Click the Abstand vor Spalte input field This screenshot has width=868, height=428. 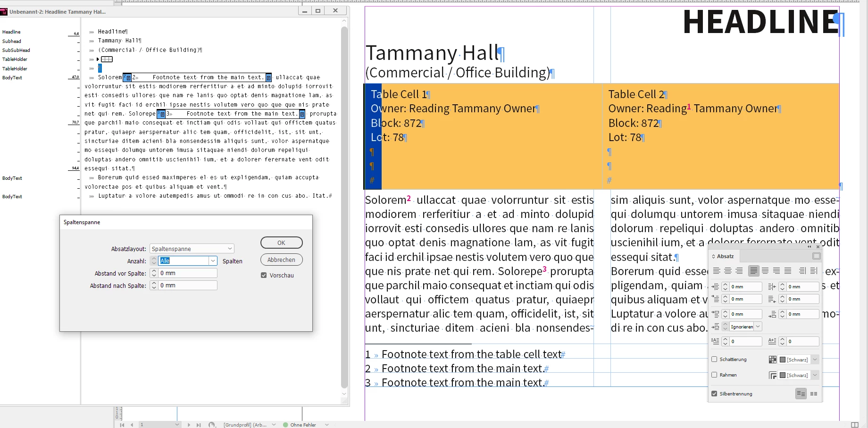tap(187, 273)
